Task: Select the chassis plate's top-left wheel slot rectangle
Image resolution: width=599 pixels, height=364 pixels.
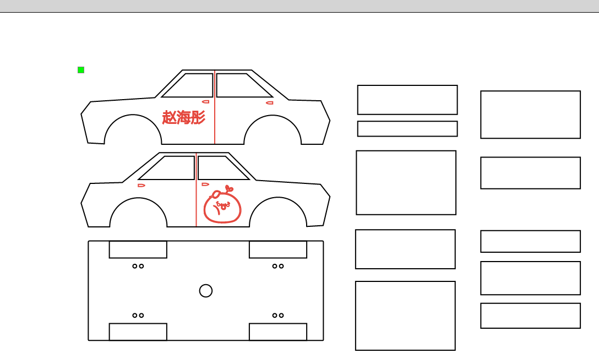Action: coord(138,249)
